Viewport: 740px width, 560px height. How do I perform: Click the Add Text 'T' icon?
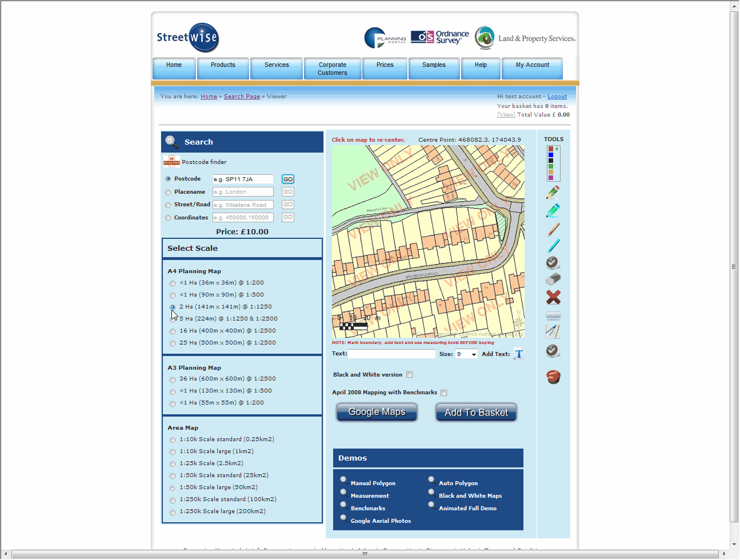[518, 354]
